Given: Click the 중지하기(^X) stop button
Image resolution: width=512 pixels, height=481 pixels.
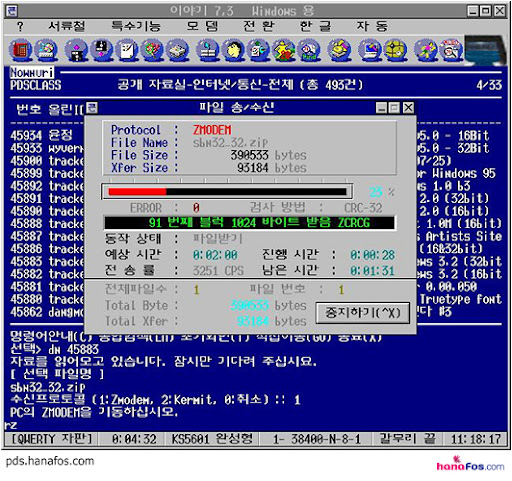Looking at the screenshot, I should (363, 313).
